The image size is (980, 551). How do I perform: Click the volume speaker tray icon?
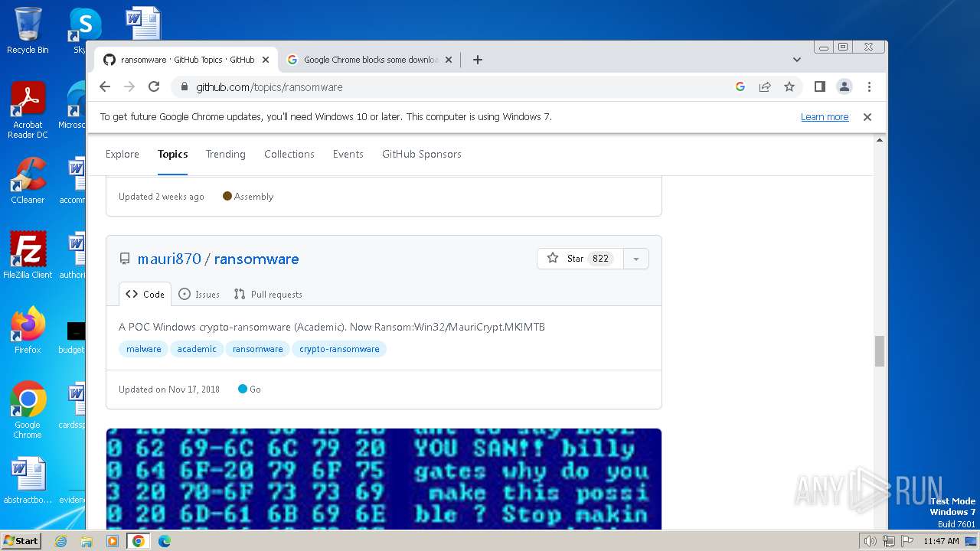point(870,541)
